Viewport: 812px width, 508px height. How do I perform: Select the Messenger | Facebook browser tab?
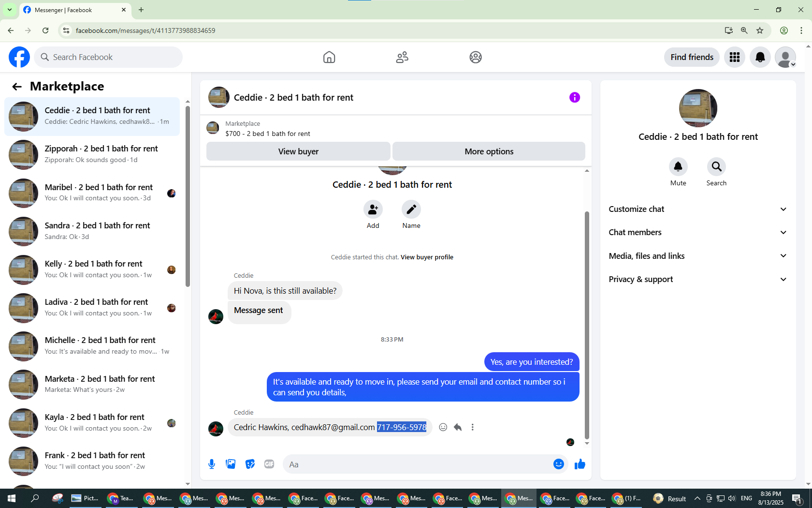click(75, 10)
